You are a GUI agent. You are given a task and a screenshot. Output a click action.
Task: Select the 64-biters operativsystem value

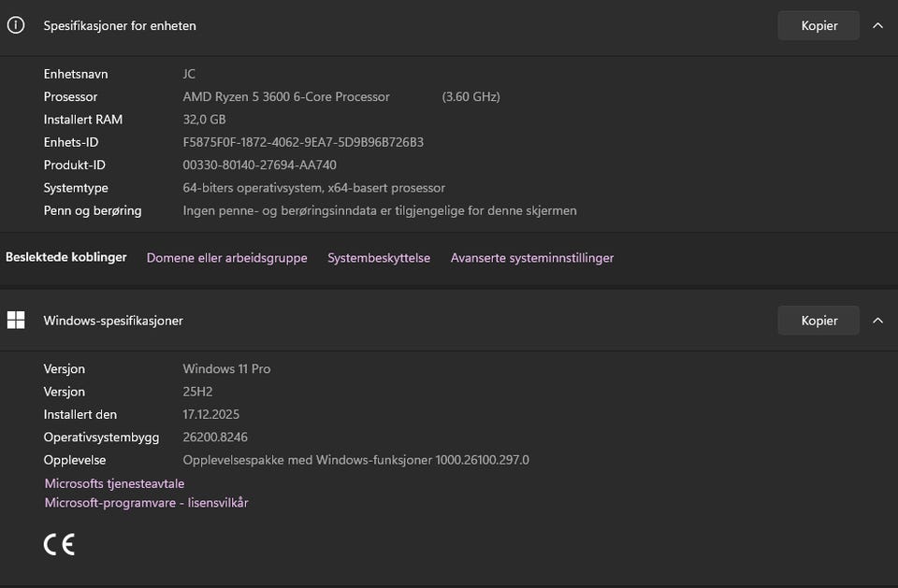coord(314,188)
